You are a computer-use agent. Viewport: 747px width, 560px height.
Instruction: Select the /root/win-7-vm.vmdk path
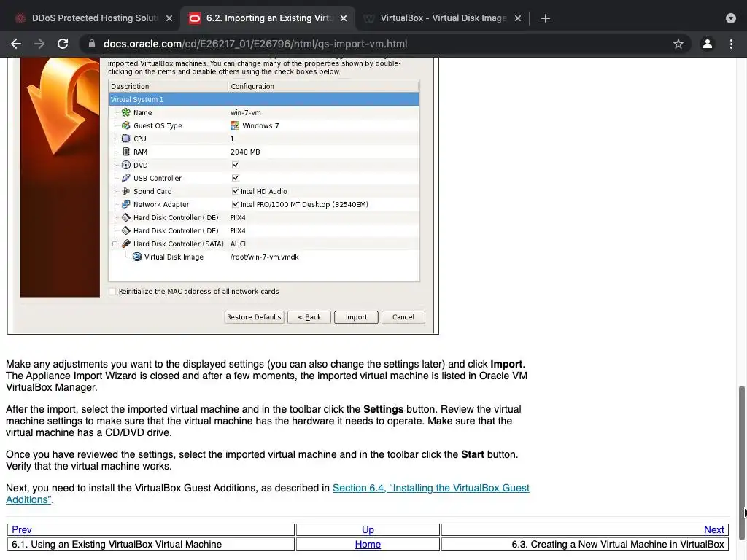(x=264, y=257)
